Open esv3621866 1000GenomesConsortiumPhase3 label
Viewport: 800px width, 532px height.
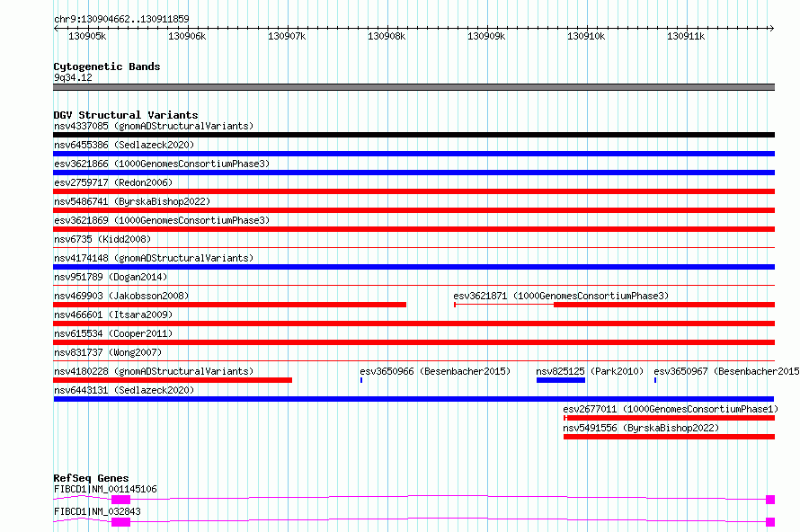tap(162, 164)
